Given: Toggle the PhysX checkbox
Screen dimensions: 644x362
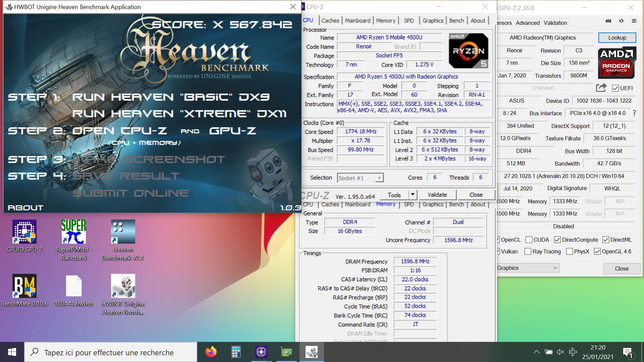Looking at the screenshot, I should tap(570, 251).
